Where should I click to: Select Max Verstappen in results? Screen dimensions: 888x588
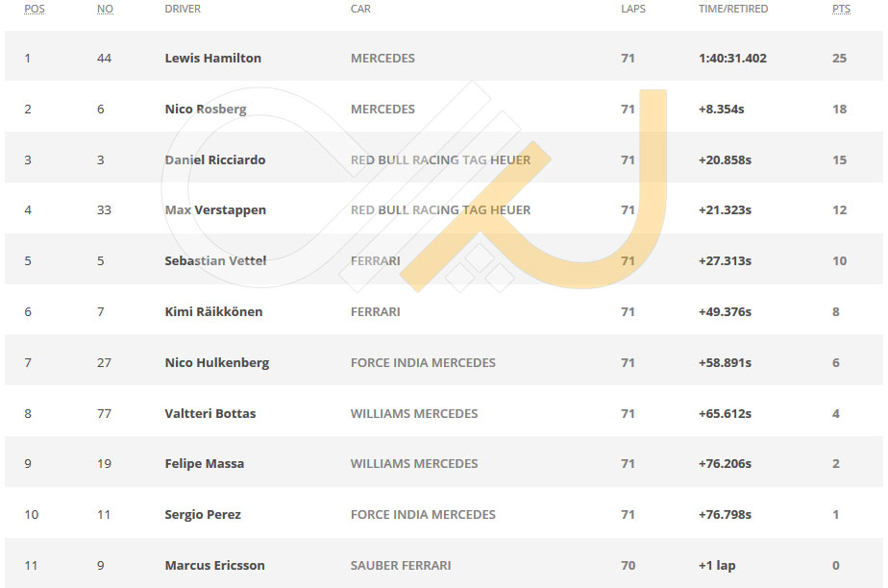click(215, 210)
